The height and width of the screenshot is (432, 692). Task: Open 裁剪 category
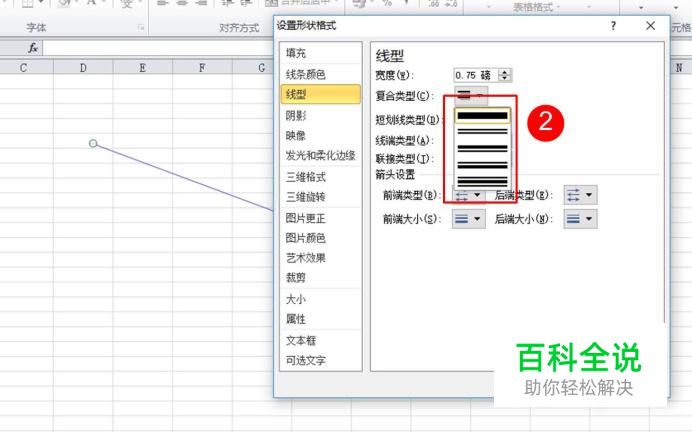coord(320,278)
